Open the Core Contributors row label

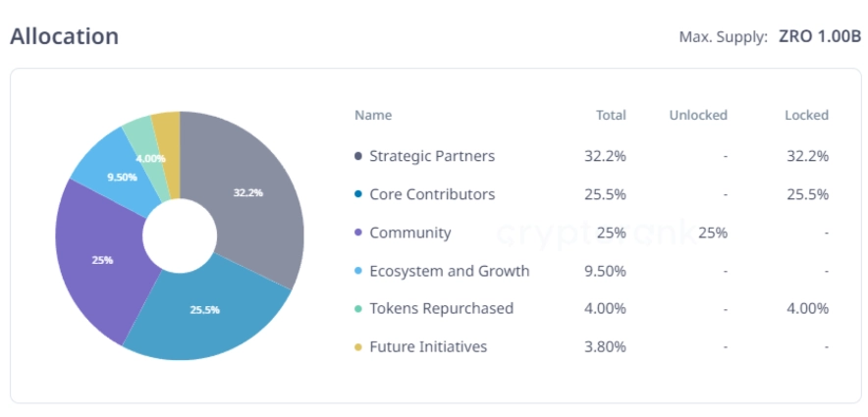(x=432, y=194)
